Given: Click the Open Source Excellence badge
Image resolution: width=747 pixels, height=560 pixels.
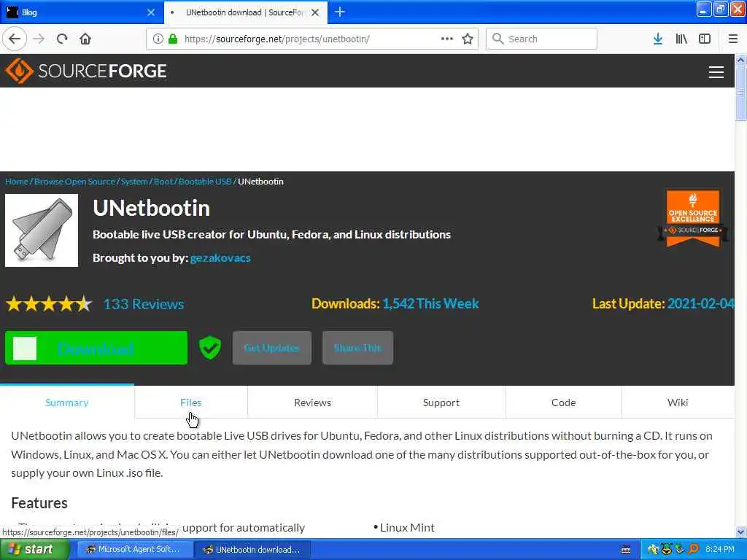Looking at the screenshot, I should pos(693,219).
